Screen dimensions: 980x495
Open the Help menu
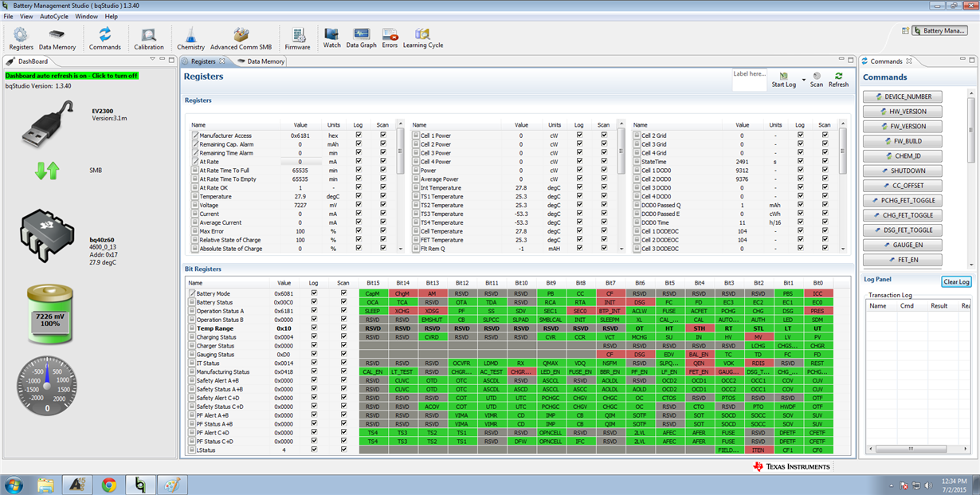coord(112,16)
